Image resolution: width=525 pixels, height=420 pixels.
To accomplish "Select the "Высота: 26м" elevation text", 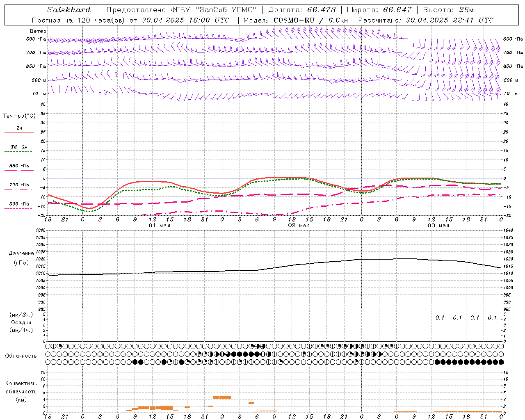I will (x=448, y=10).
